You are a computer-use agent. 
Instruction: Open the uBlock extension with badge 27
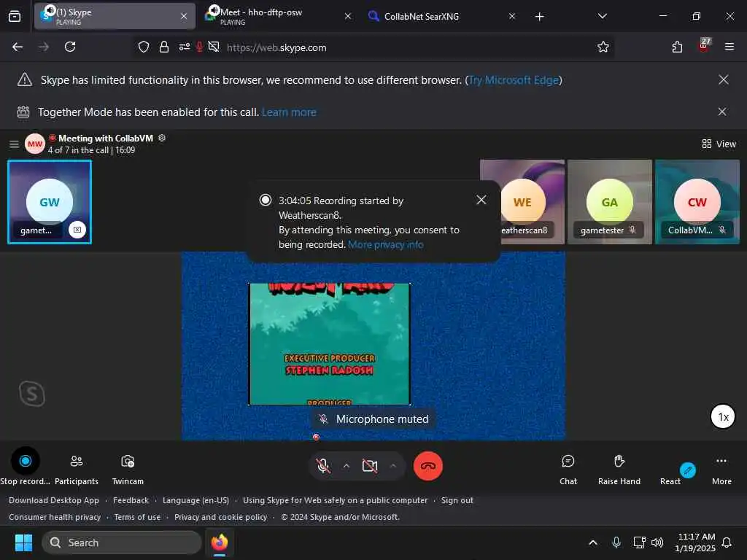pyautogui.click(x=704, y=46)
